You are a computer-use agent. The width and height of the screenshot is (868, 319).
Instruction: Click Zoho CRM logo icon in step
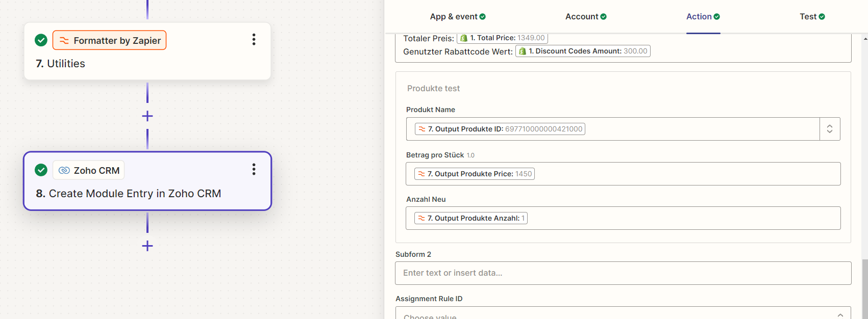tap(64, 170)
